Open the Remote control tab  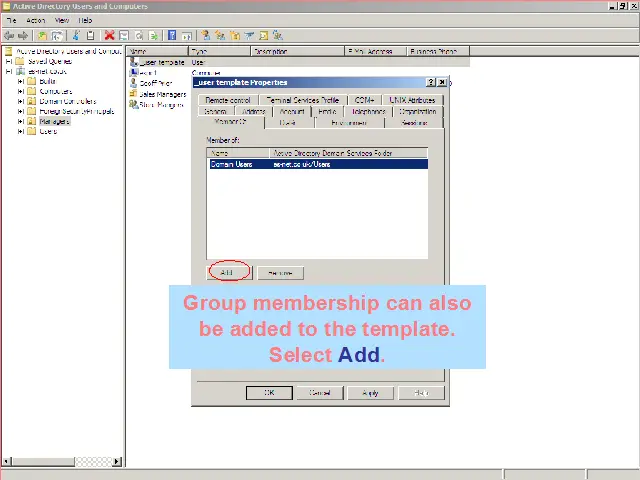pos(227,100)
